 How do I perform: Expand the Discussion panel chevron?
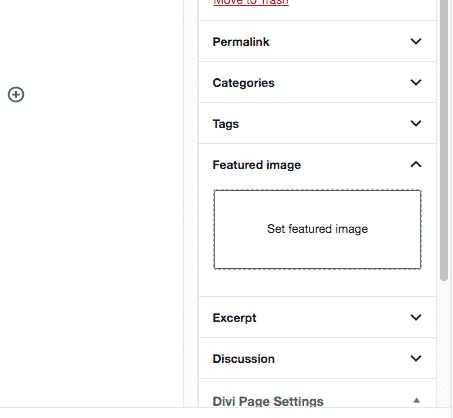416,358
